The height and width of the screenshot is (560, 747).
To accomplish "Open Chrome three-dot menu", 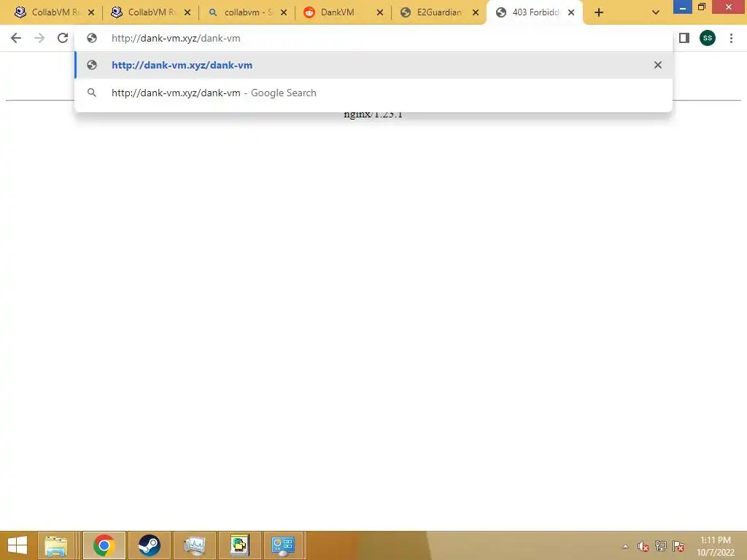I will click(731, 38).
